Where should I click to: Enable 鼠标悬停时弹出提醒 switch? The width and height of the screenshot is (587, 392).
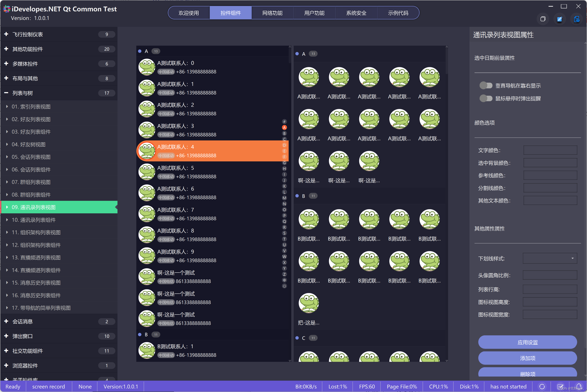[486, 99]
